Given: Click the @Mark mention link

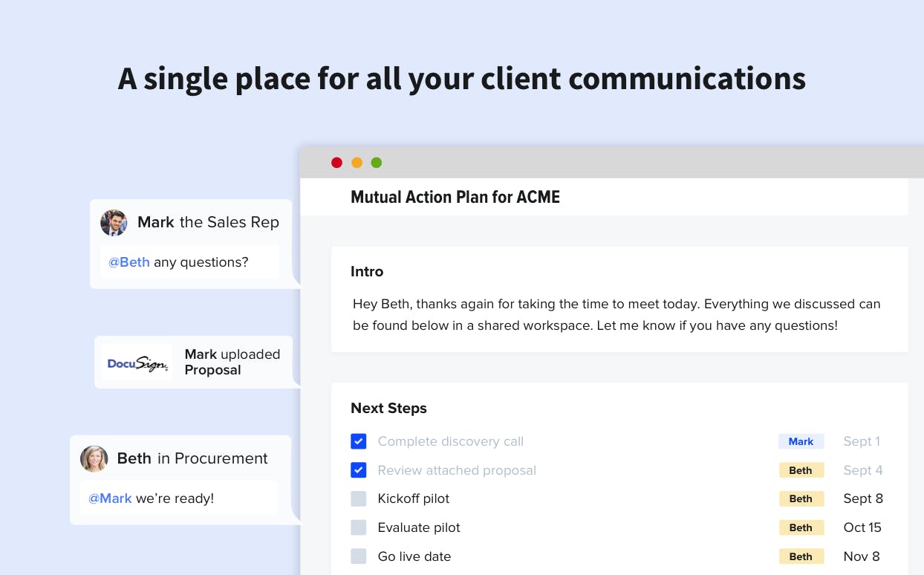Looking at the screenshot, I should click(x=110, y=498).
